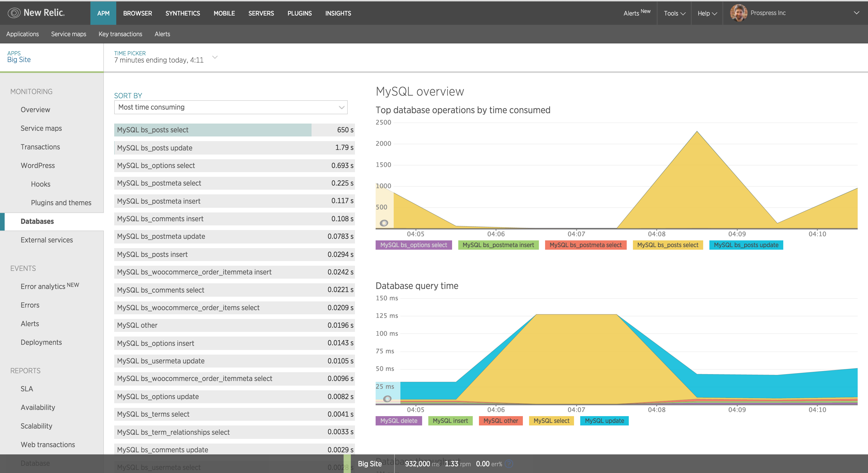Switch to the BROWSER tab
Viewport: 868px width, 473px height.
[137, 13]
